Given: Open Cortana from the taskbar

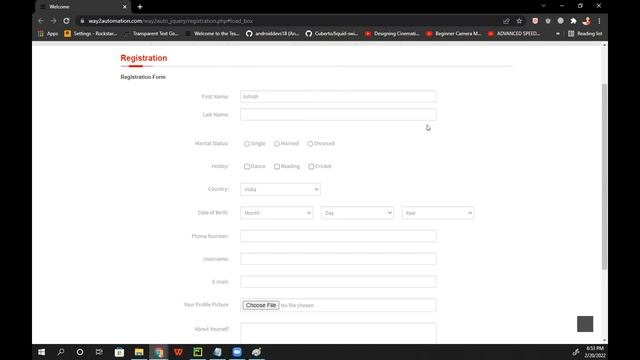Looking at the screenshot, I should [80, 352].
